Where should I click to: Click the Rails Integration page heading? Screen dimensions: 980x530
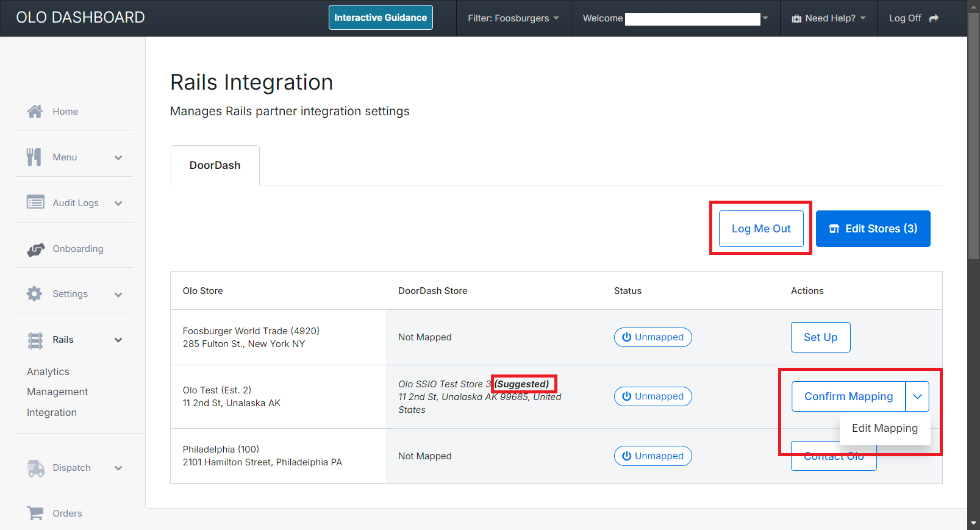tap(252, 82)
